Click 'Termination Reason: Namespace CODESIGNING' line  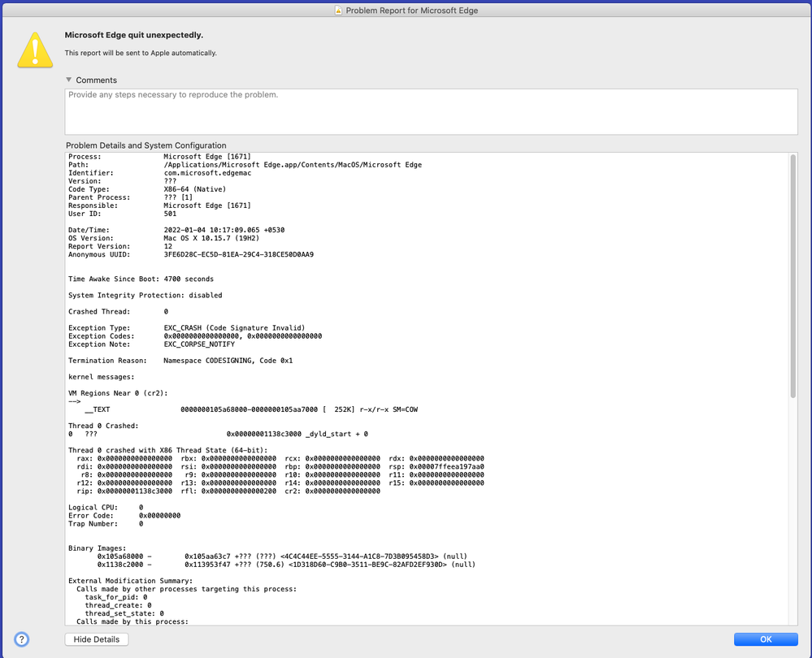tap(180, 361)
